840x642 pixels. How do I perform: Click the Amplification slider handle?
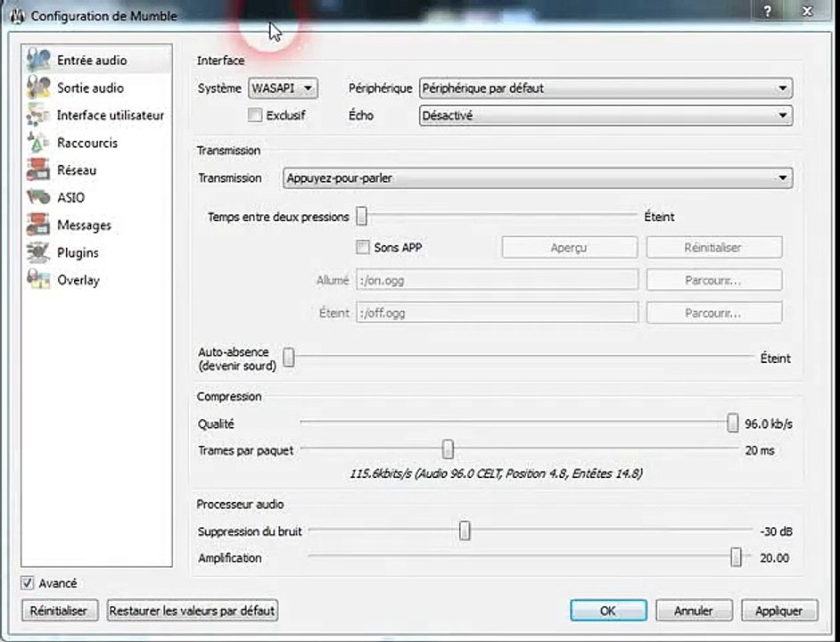click(736, 557)
